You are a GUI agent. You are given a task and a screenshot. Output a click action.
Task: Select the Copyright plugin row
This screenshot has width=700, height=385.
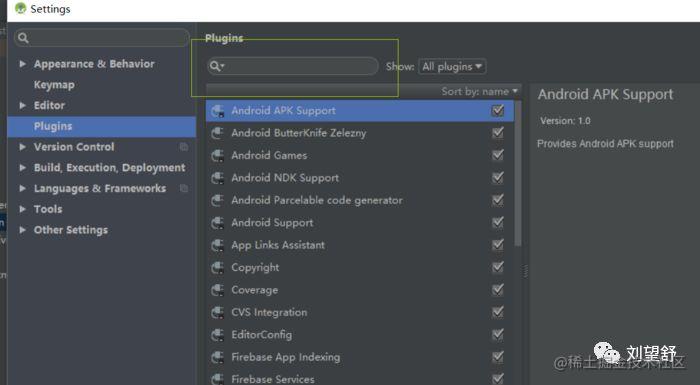coord(360,268)
